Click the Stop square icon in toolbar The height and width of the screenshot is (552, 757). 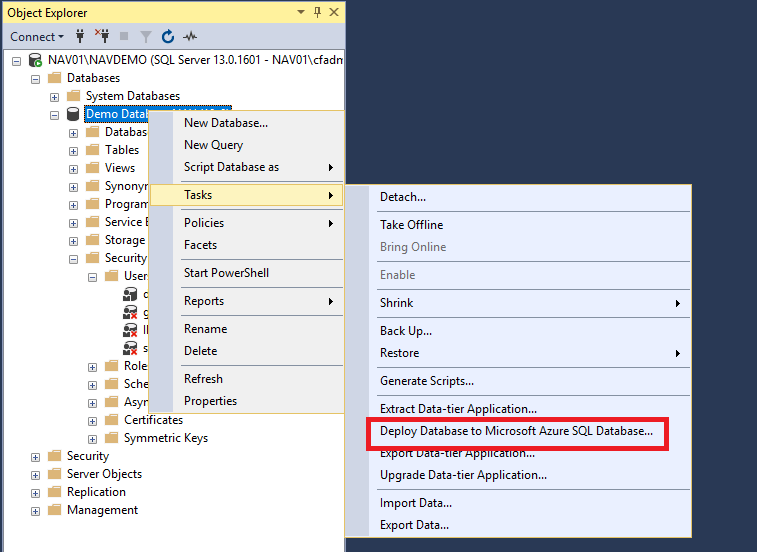pyautogui.click(x=124, y=37)
